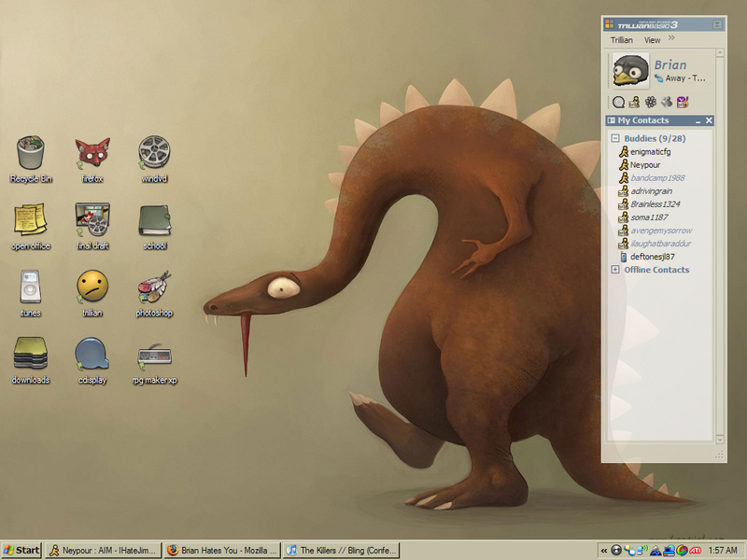The image size is (747, 560).
Task: Click the MSN butterfly connection icon
Action: coord(666,102)
